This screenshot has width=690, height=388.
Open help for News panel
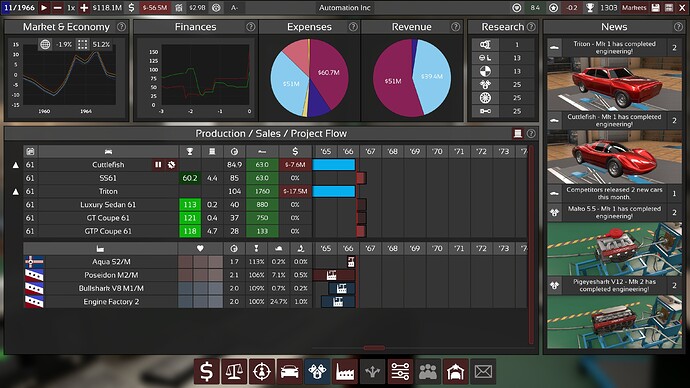[678, 27]
